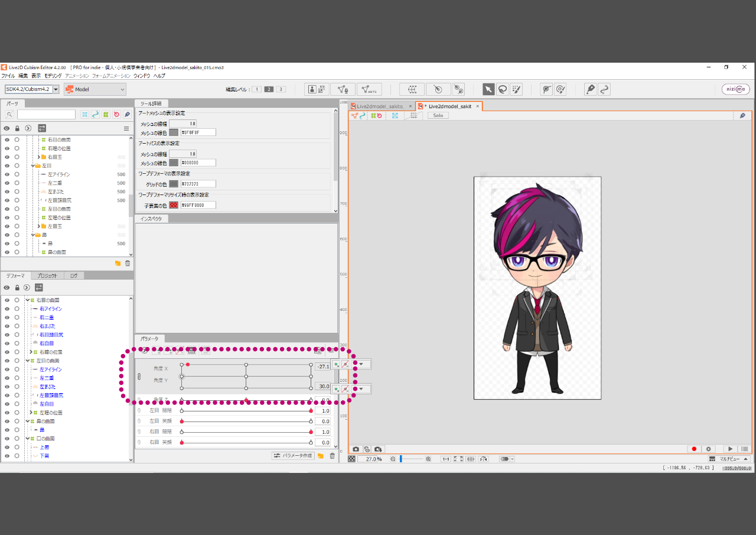Click the 1:1 zoom button
756x535 pixels.
[445, 459]
